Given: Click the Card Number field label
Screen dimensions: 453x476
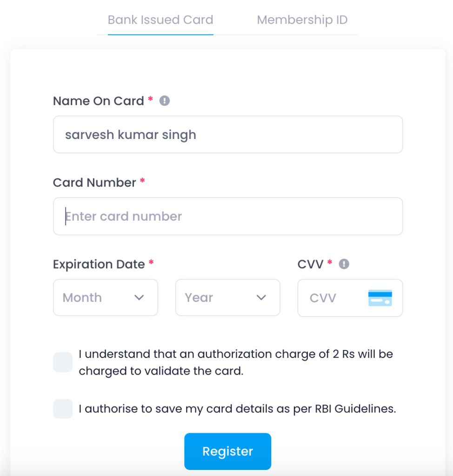Looking at the screenshot, I should click(x=94, y=183).
